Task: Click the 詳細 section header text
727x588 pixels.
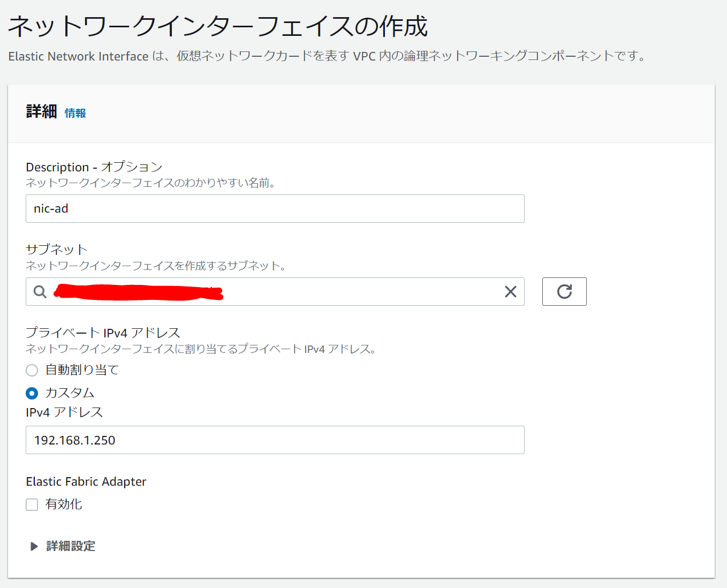Action: [x=42, y=111]
